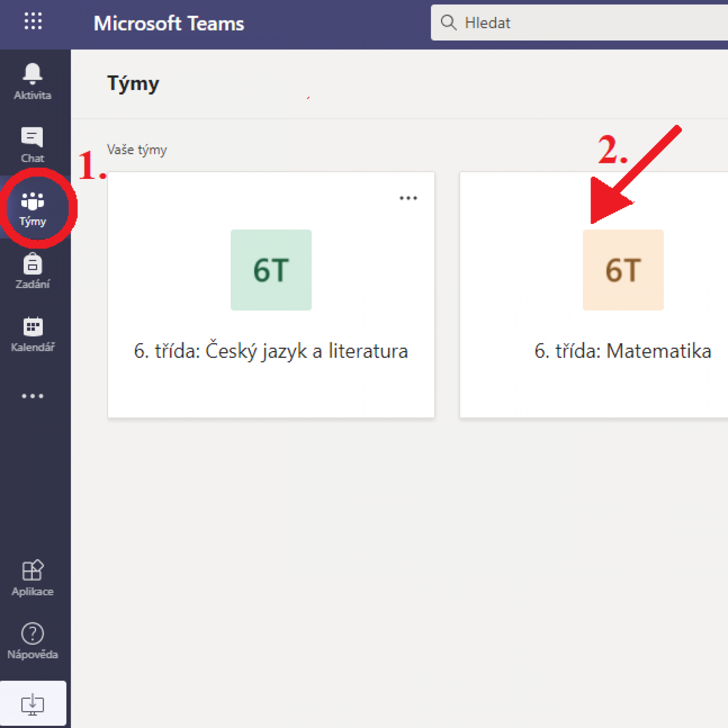Open team 6. třída: Matematika
This screenshot has height=728, width=728.
tap(623, 351)
